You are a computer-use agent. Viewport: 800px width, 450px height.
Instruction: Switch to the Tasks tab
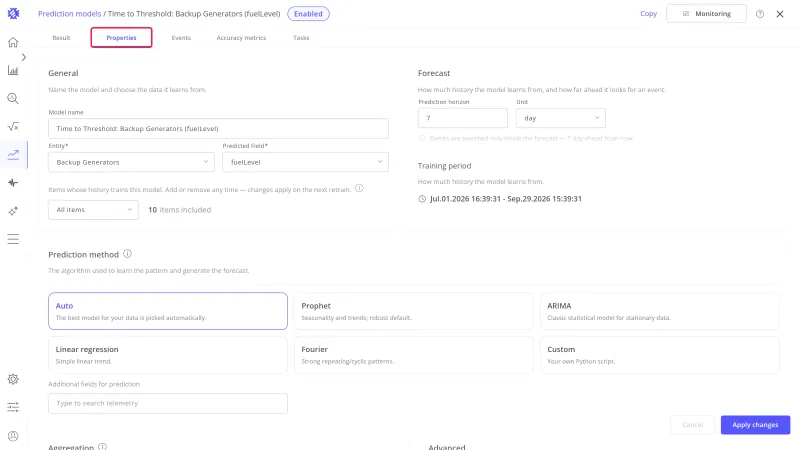[301, 38]
